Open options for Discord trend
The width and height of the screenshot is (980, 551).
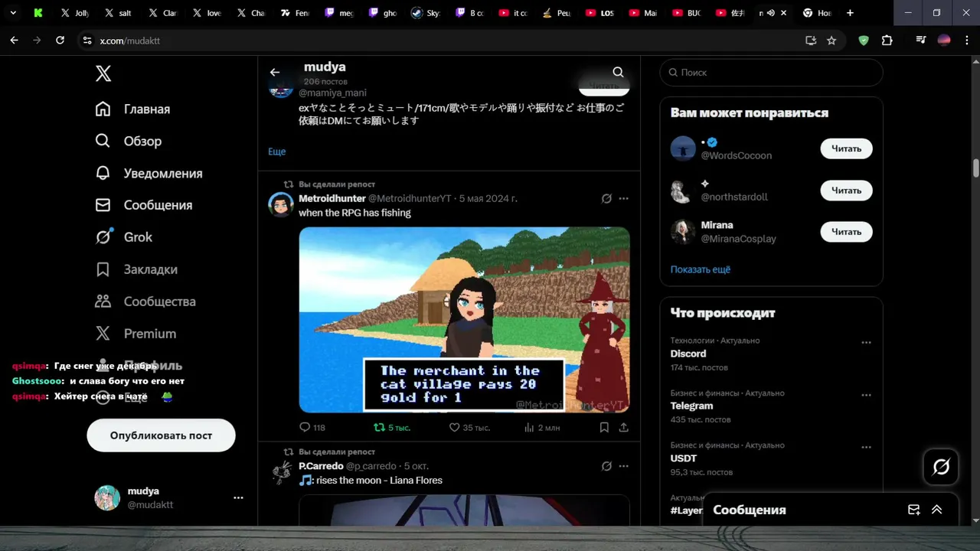866,343
